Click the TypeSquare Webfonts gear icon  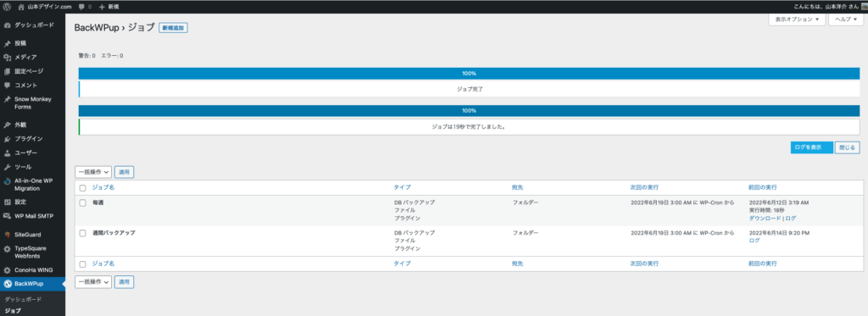(x=7, y=249)
